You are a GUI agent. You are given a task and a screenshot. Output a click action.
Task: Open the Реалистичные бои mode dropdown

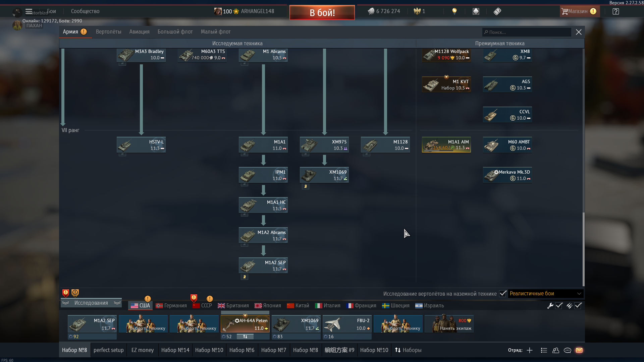(546, 294)
